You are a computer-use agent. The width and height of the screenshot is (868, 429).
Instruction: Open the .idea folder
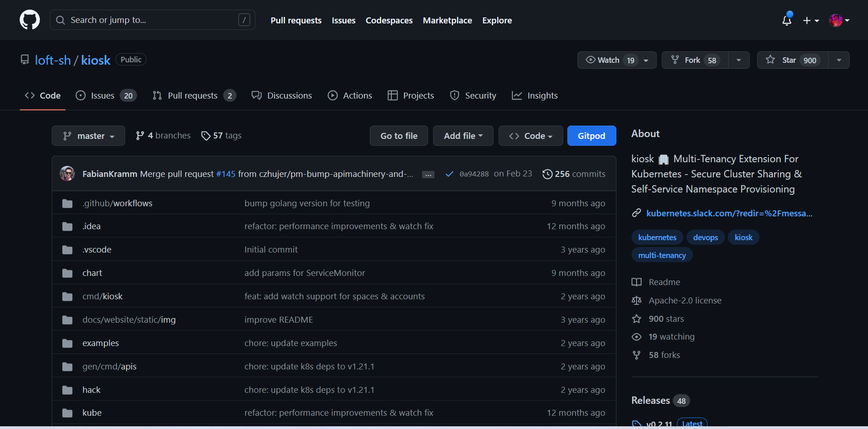(92, 226)
